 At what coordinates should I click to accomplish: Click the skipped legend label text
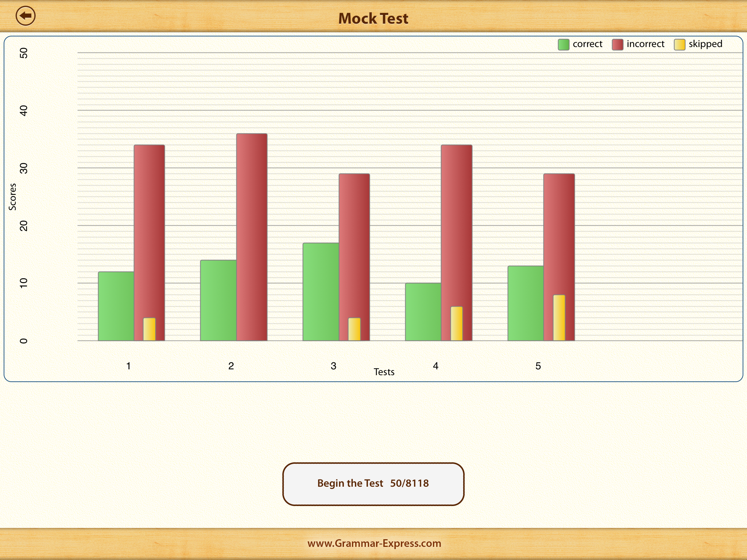pos(705,44)
